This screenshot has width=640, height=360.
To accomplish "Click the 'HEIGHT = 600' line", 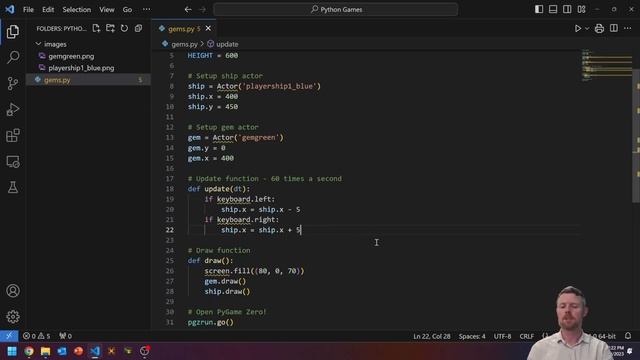I will coord(213,56).
